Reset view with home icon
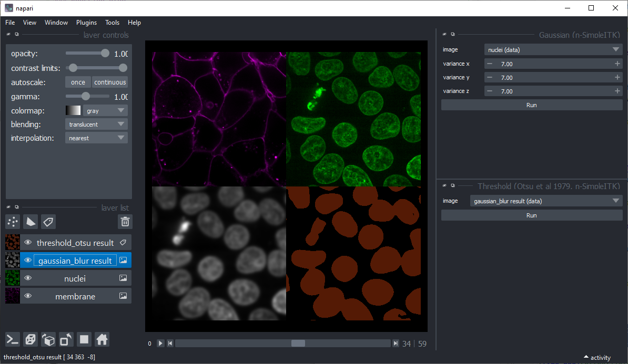The image size is (628, 364). coord(102,340)
